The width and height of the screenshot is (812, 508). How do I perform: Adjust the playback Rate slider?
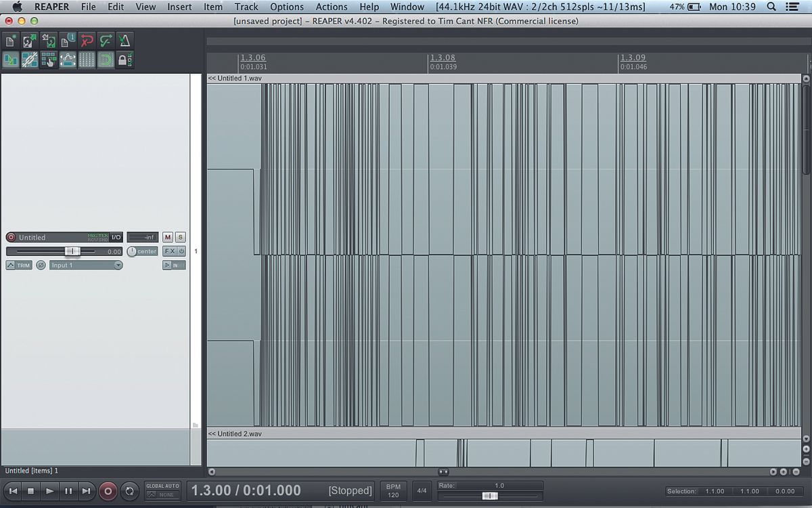(x=489, y=494)
